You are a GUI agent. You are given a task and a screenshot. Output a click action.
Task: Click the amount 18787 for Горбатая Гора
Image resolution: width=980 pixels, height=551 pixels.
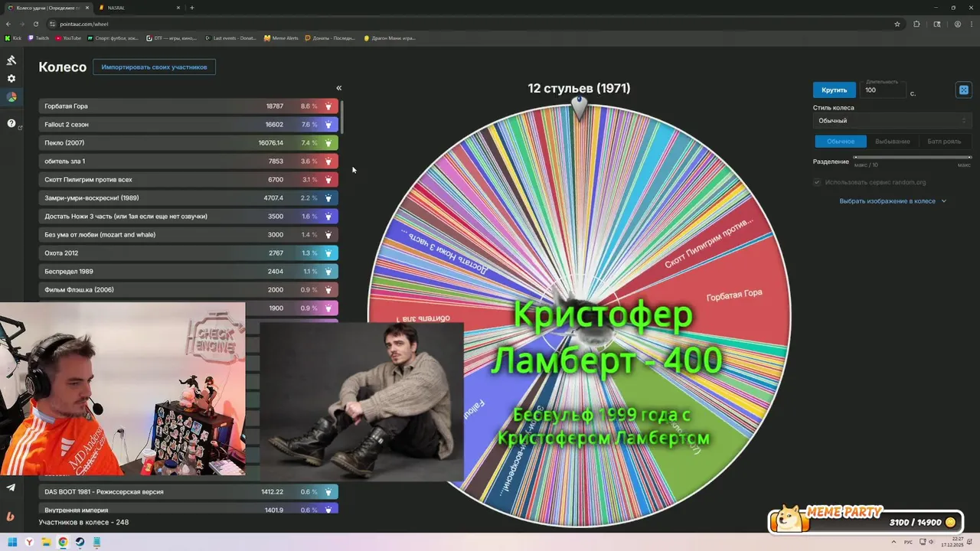[x=274, y=106]
